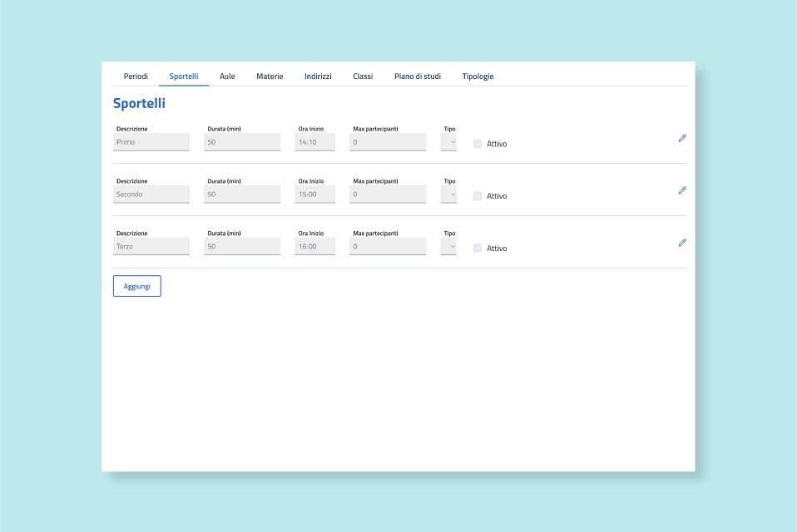Toggle Attivo checkbox in Terzo row
The width and height of the screenshot is (797, 532).
(x=478, y=249)
